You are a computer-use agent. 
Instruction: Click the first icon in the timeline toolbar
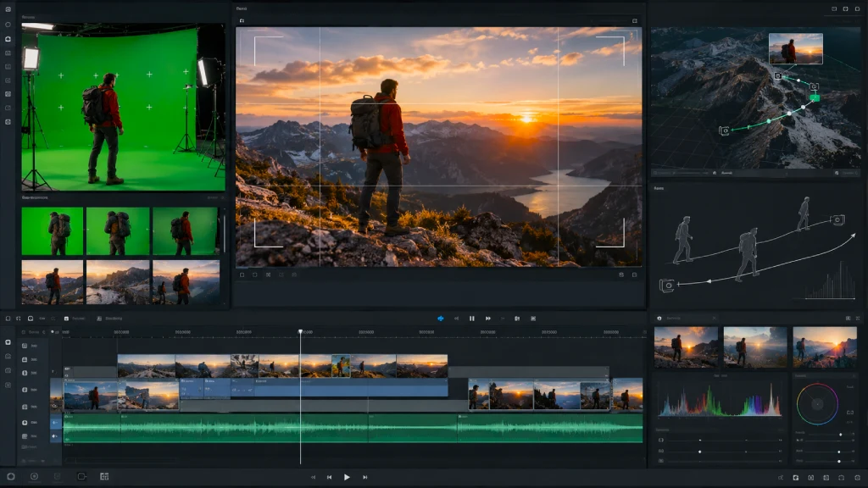click(x=8, y=319)
